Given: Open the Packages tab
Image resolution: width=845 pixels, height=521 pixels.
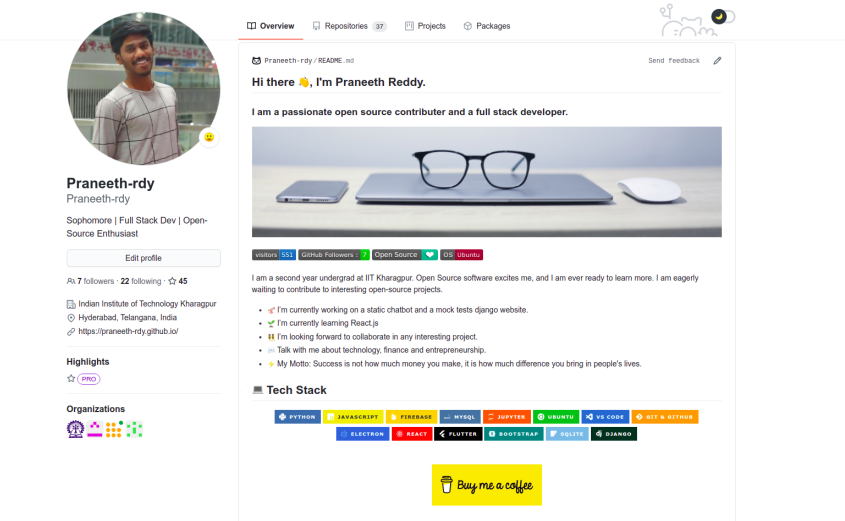Looking at the screenshot, I should (487, 26).
